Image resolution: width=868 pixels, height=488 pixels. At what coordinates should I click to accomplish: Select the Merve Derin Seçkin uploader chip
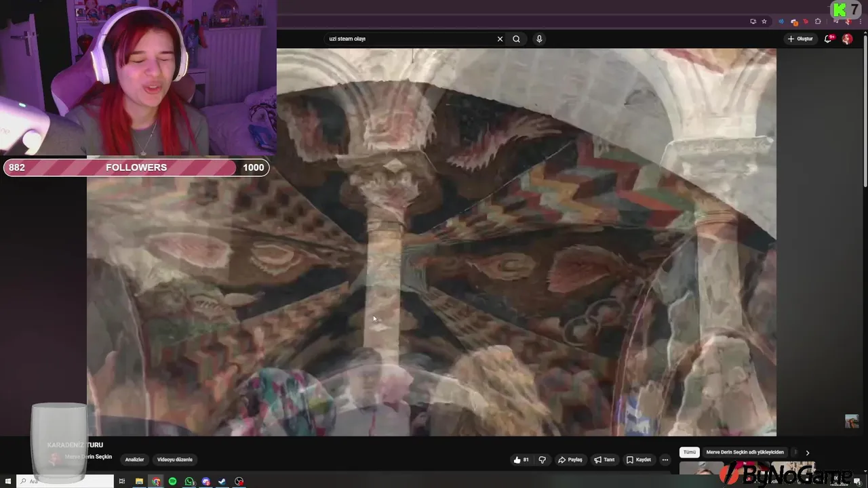745,452
